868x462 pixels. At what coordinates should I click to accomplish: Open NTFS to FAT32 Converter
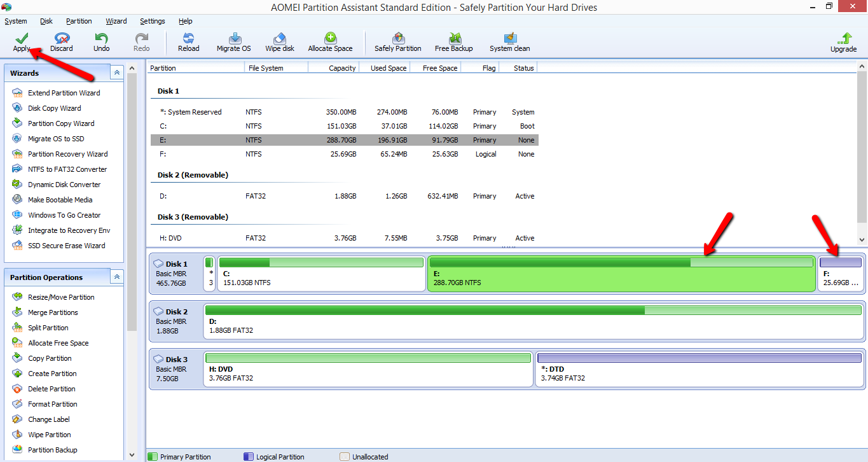[x=67, y=169]
